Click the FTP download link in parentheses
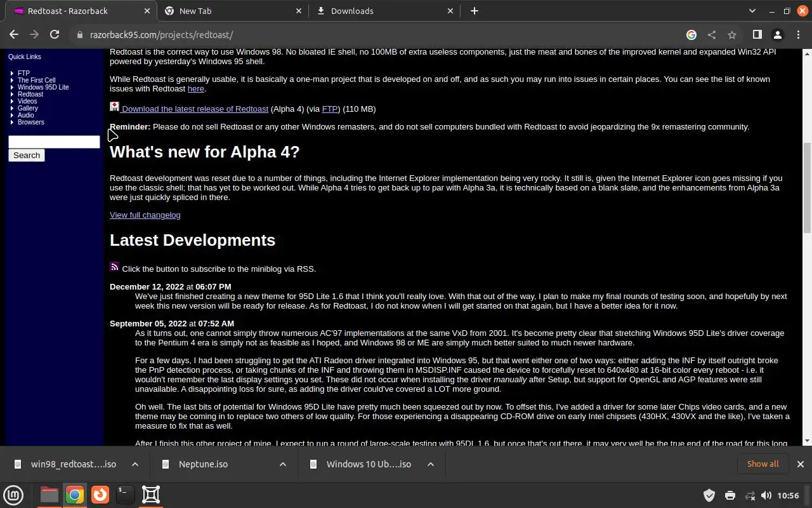 [x=330, y=109]
